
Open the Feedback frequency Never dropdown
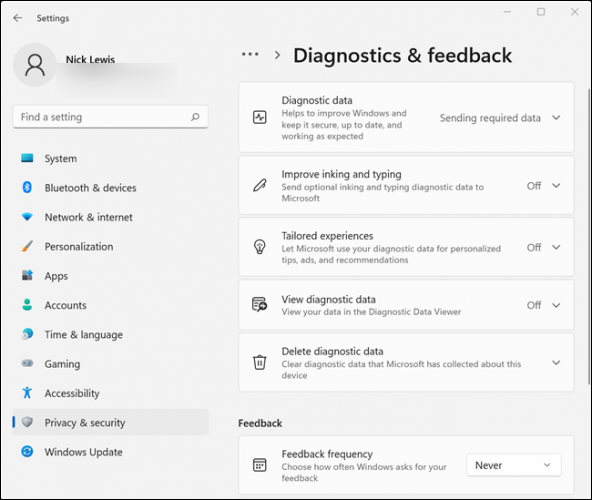pyautogui.click(x=513, y=465)
